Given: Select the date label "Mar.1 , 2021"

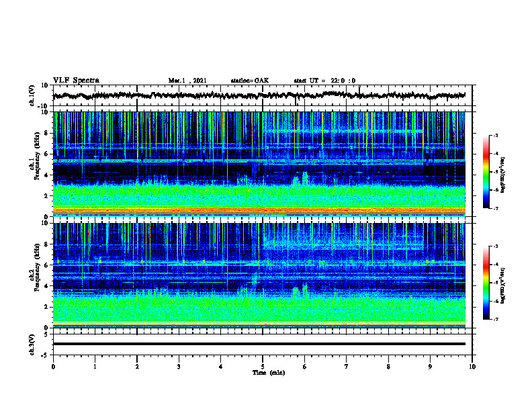Looking at the screenshot, I should (187, 81).
